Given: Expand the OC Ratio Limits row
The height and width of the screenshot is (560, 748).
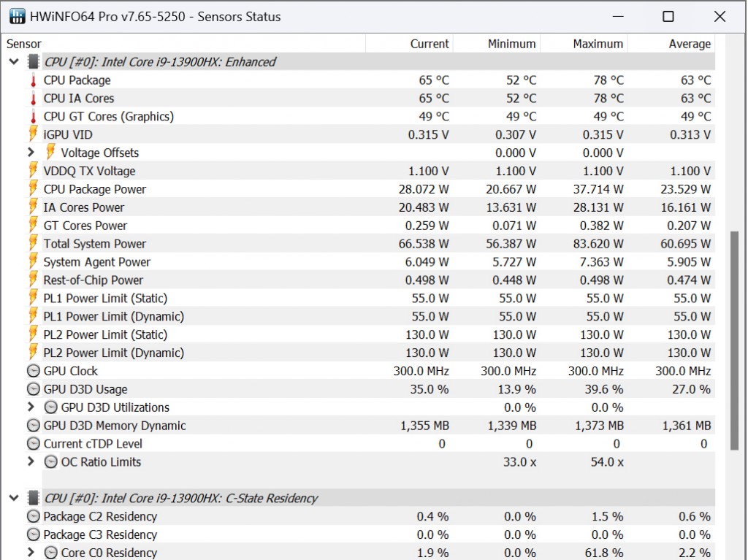Looking at the screenshot, I should coord(31,461).
